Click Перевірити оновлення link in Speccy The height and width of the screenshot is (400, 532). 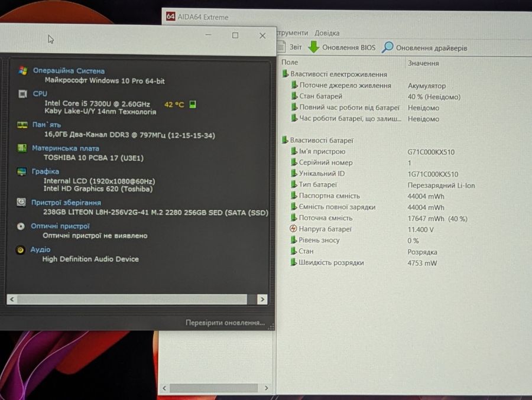coord(225,323)
